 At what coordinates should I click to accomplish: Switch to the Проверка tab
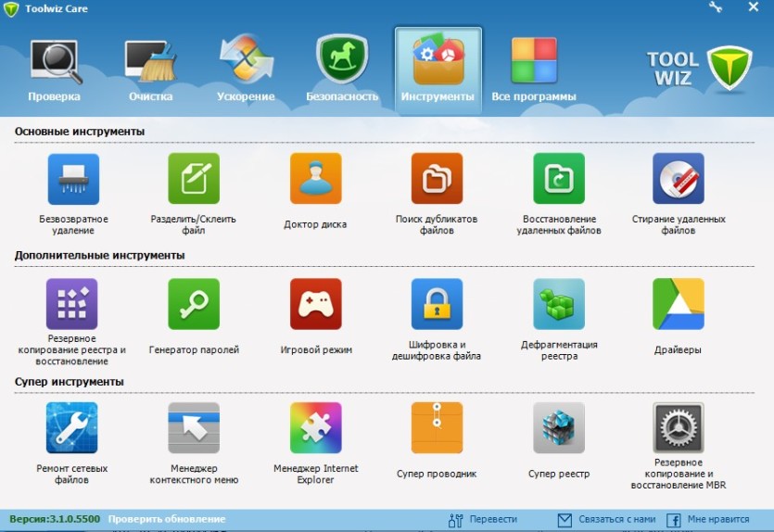55,70
